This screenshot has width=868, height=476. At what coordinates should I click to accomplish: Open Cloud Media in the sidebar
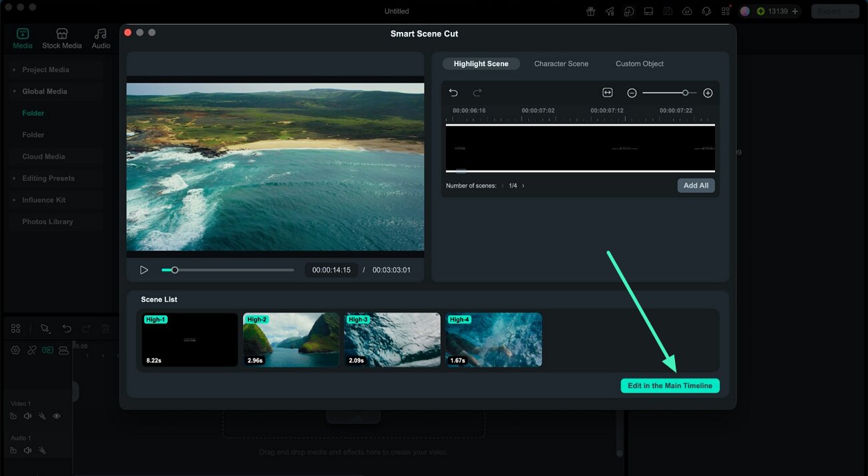tap(43, 156)
